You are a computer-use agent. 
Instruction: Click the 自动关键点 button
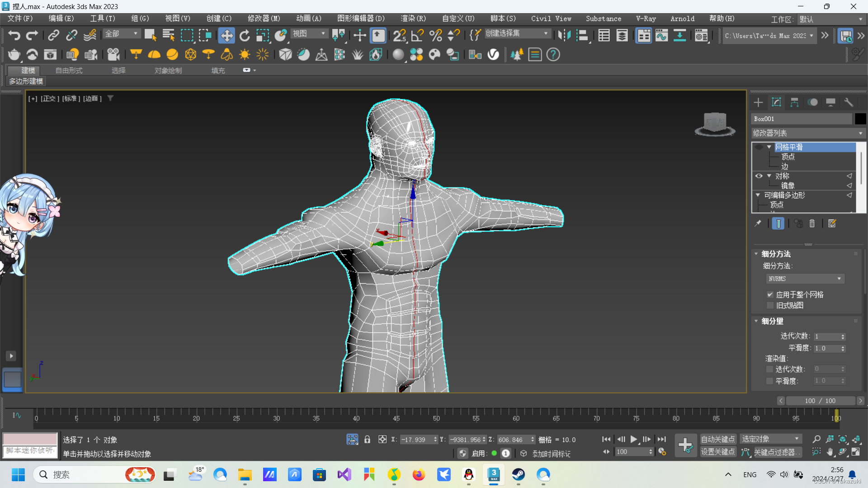point(717,439)
